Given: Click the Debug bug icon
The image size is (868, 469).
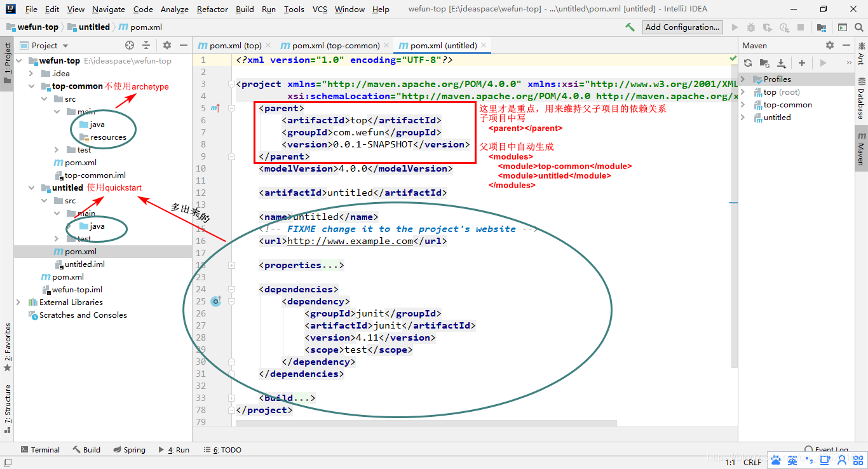Looking at the screenshot, I should 752,27.
